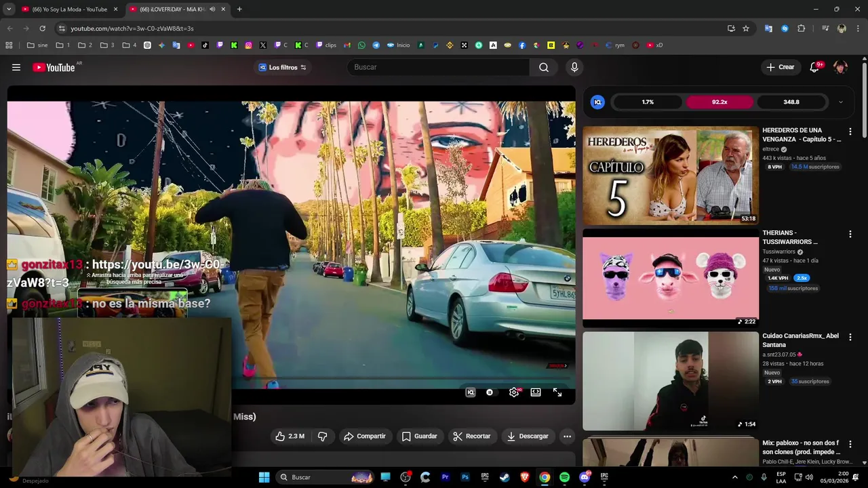Open YouTube notifications bell
The height and width of the screenshot is (488, 868).
815,67
